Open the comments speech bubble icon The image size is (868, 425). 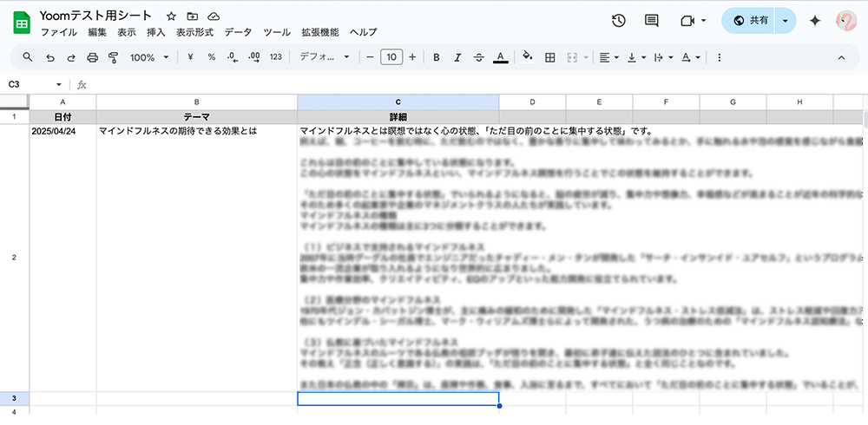[x=652, y=21]
